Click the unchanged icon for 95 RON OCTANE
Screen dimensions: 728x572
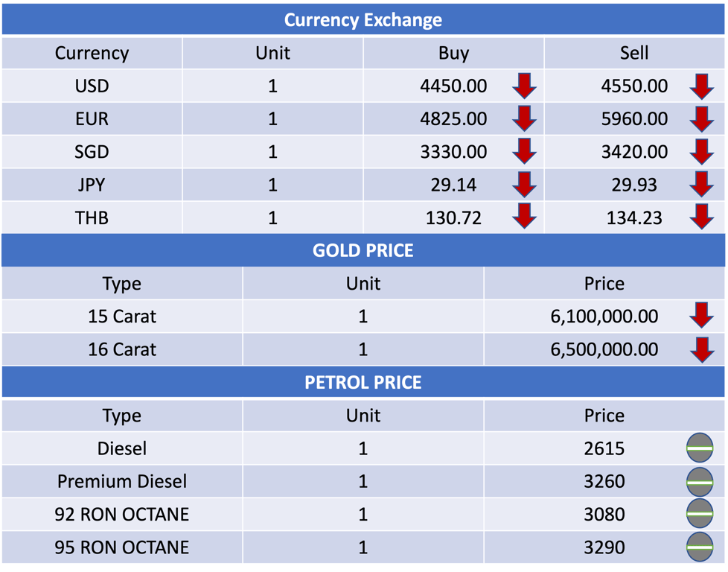[700, 547]
